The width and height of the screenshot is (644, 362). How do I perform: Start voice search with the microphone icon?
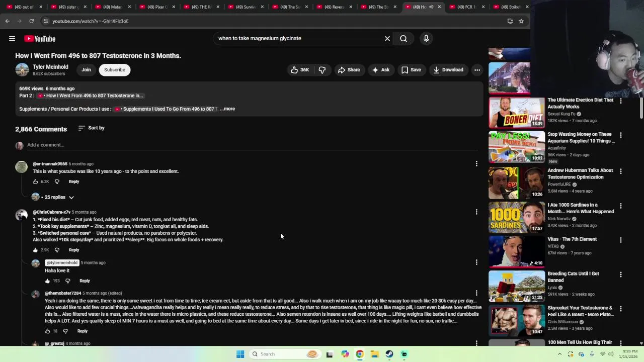(426, 38)
